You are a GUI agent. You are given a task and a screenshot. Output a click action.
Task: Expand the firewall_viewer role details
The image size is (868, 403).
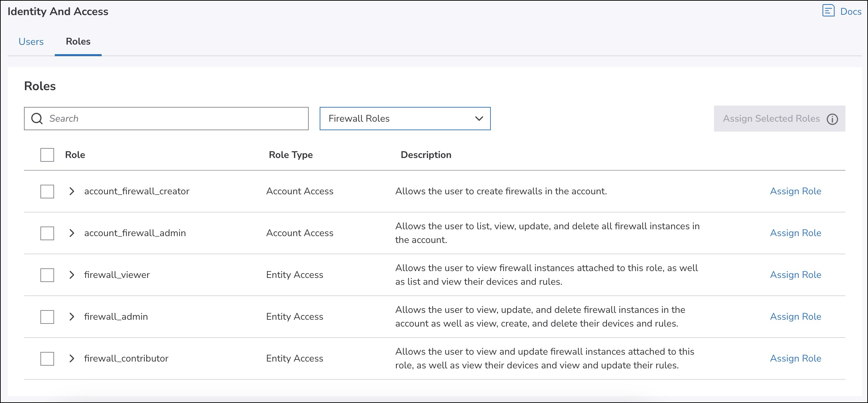click(72, 275)
